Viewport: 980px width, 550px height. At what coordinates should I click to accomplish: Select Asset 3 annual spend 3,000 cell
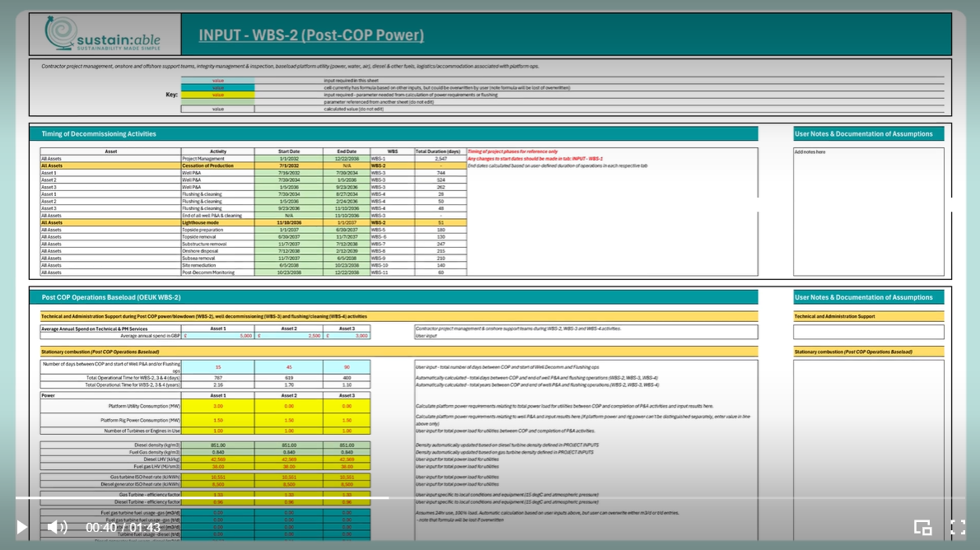point(347,336)
